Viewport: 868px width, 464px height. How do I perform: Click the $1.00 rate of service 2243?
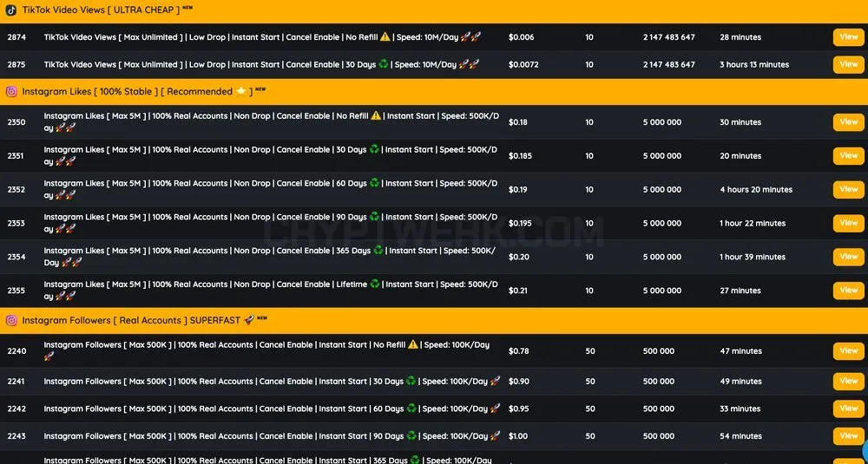(518, 435)
